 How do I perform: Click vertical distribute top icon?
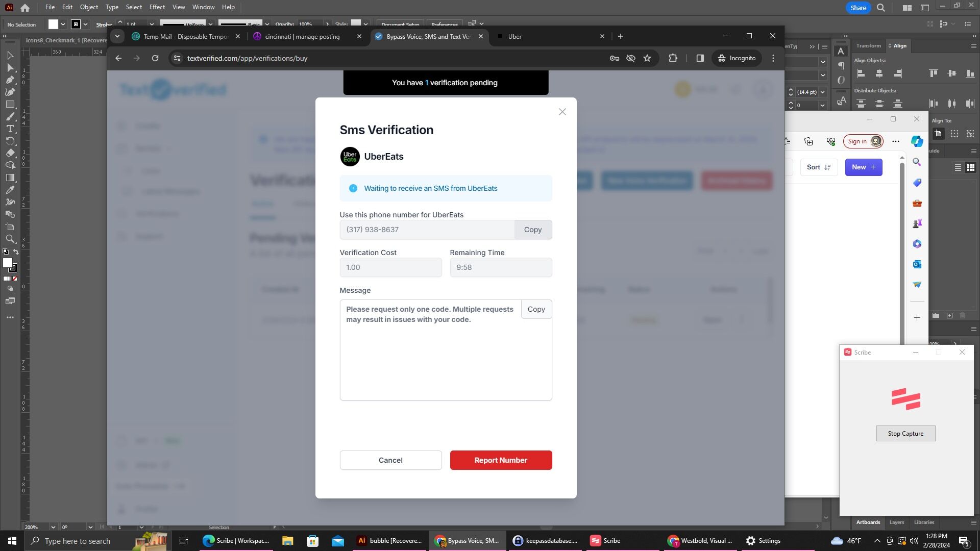coord(861,104)
